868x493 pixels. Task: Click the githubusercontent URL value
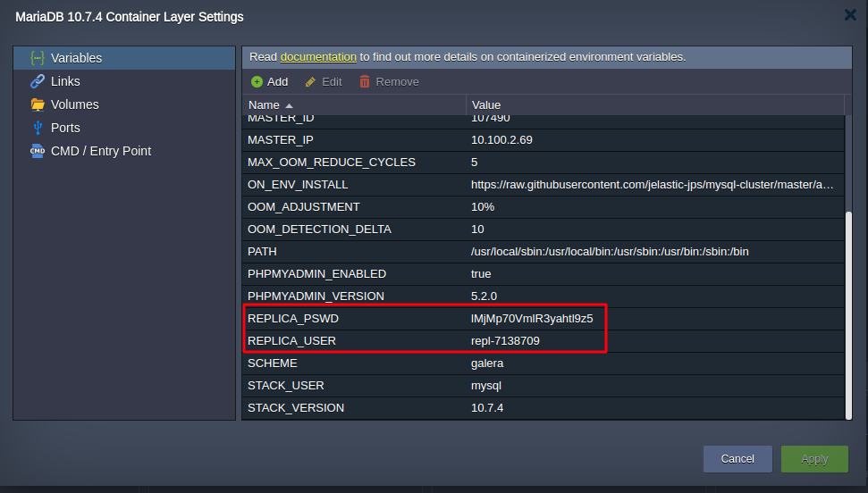[x=652, y=185]
